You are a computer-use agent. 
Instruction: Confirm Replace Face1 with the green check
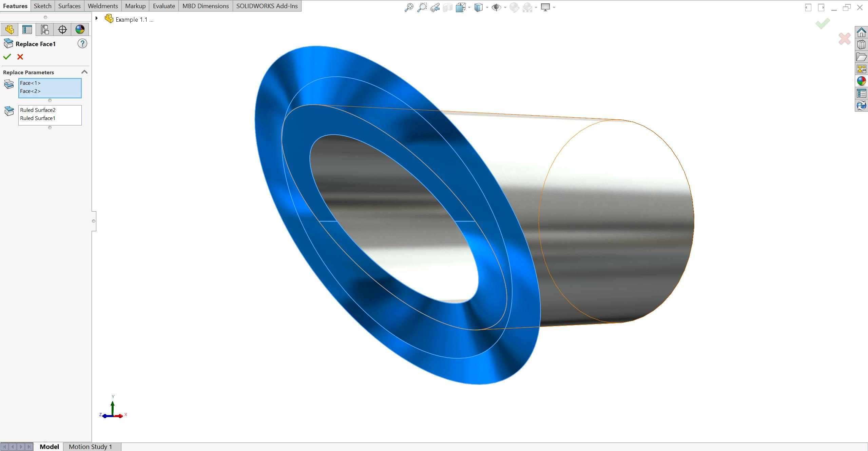coord(7,57)
